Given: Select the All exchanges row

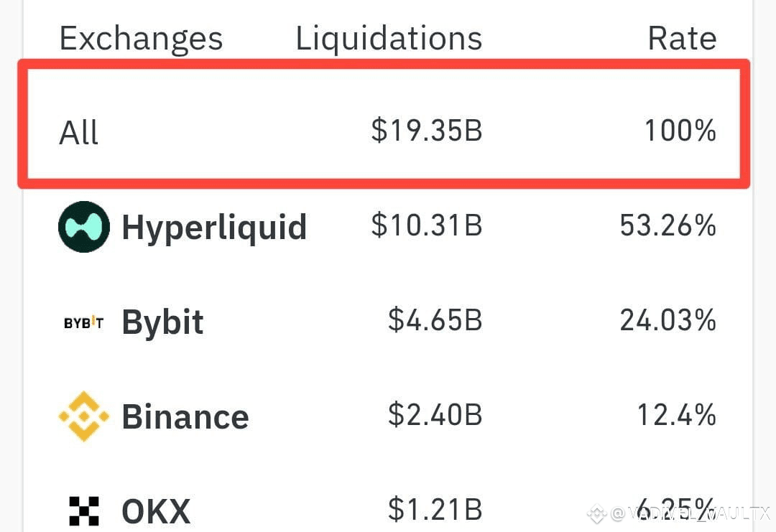Looking at the screenshot, I should [384, 123].
